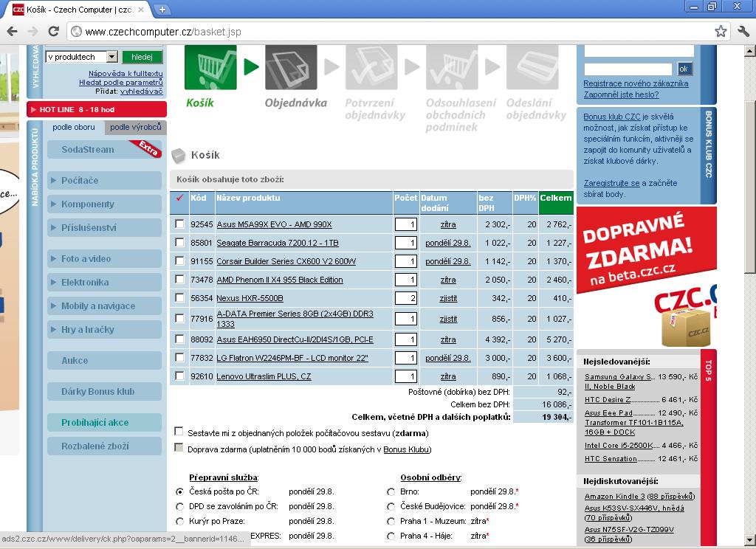Reload the page with refresh icon
756x549 pixels.
pos(53,32)
